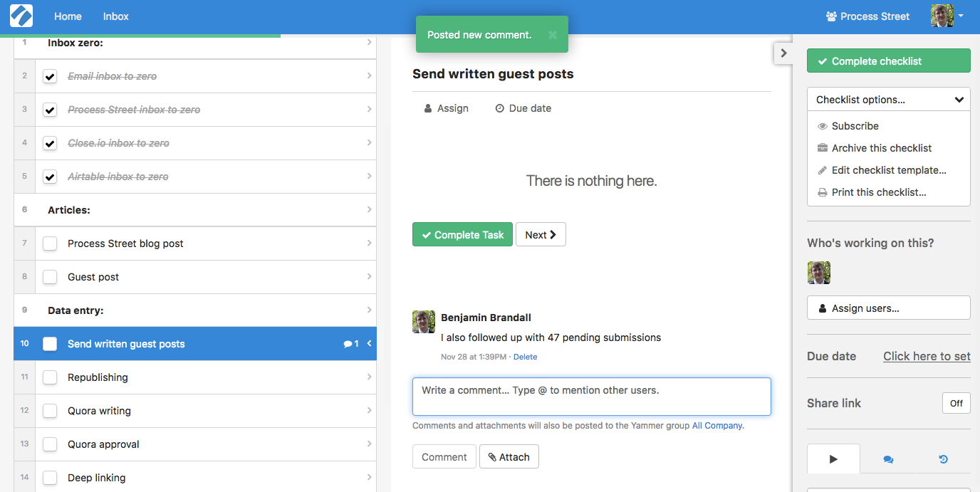Dismiss the Posted new comment notification

tap(552, 35)
